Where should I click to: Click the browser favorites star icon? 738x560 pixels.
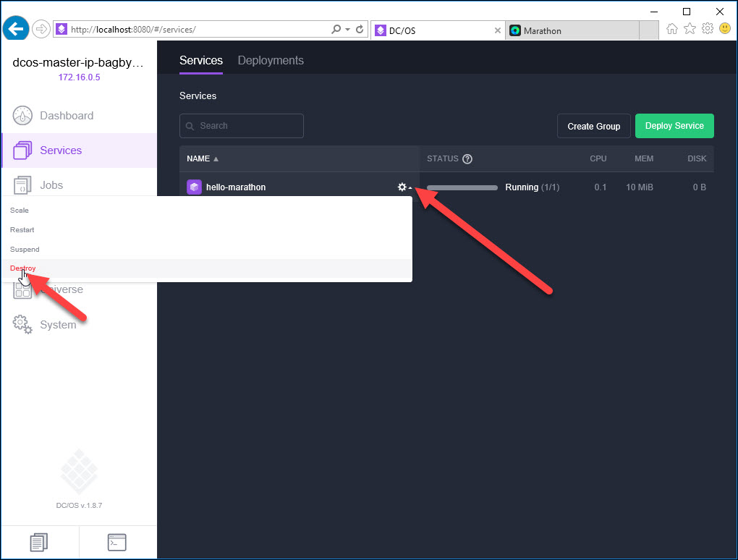tap(690, 29)
